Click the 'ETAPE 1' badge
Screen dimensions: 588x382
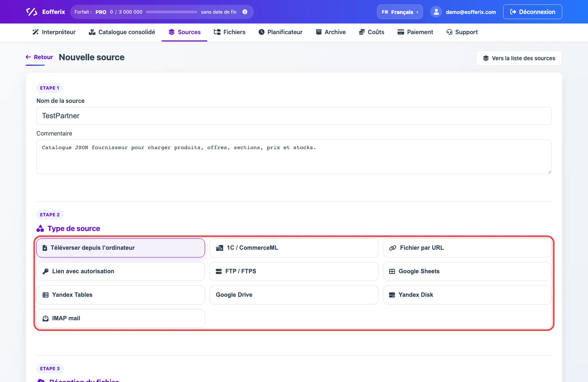coord(50,88)
